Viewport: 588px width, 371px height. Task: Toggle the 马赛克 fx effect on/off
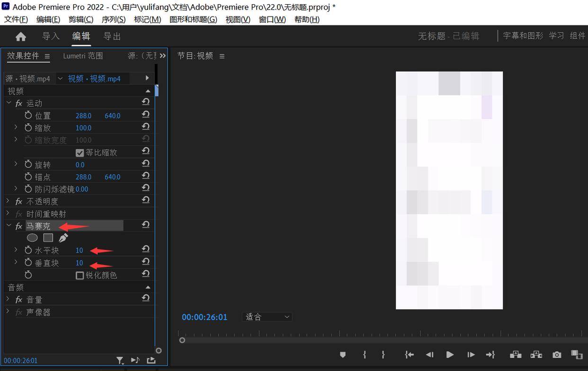coord(19,226)
